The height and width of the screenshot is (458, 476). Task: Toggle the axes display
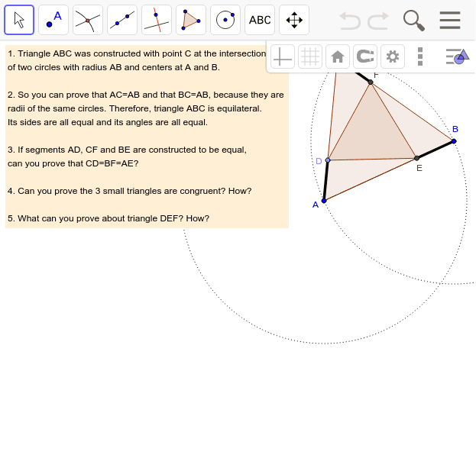pyautogui.click(x=283, y=56)
